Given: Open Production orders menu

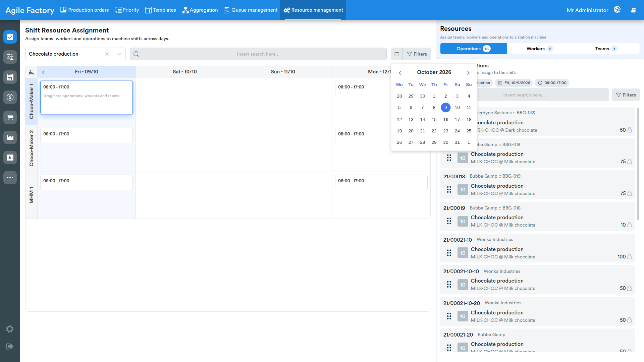Looking at the screenshot, I should [x=85, y=10].
